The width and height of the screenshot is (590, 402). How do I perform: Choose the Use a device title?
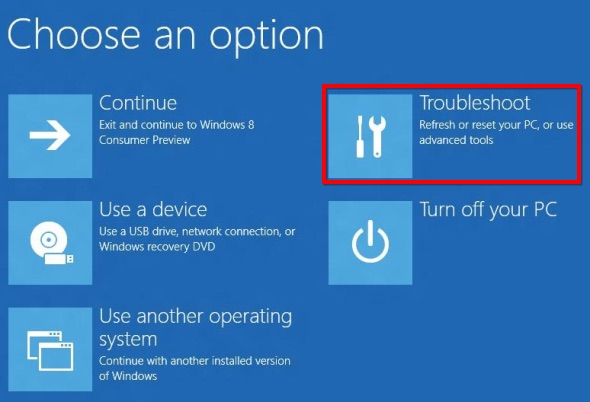coord(153,209)
